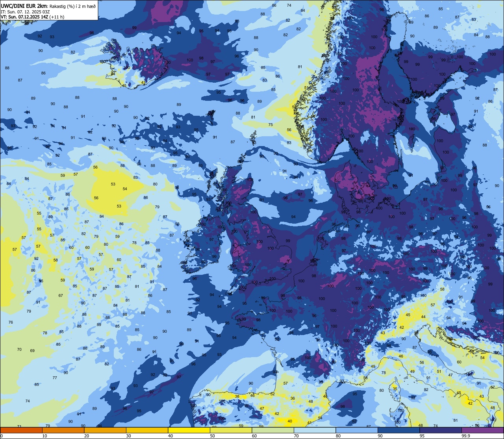Image resolution: width=504 pixels, height=439 pixels.
Task: Click the humidity value '77' in the lower-left Atlantic
Action: (x=55, y=378)
